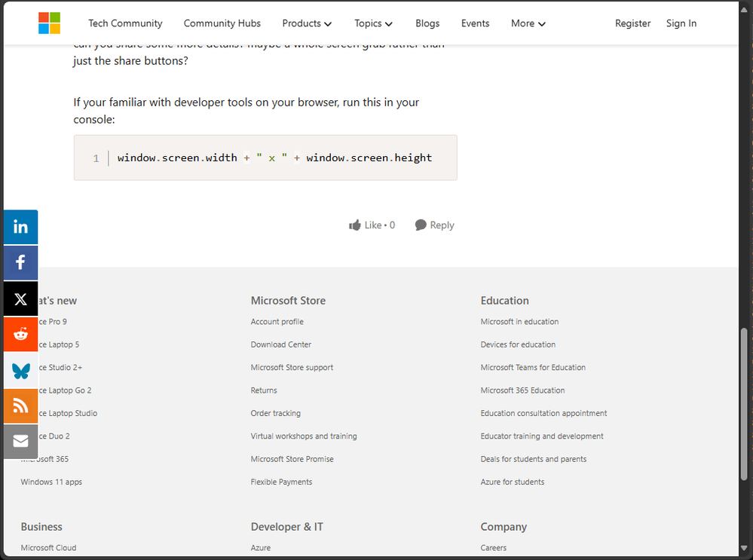Expand the More dropdown menu
Screen dimensions: 753x560
528,23
